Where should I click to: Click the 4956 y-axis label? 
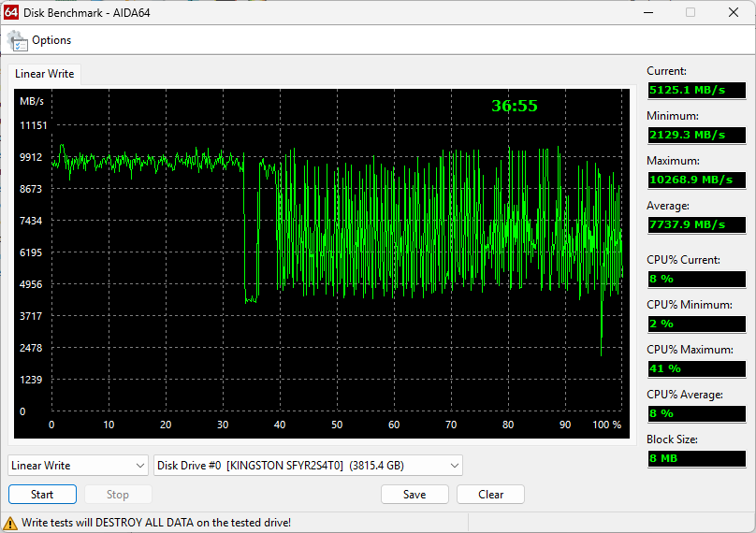coord(31,284)
